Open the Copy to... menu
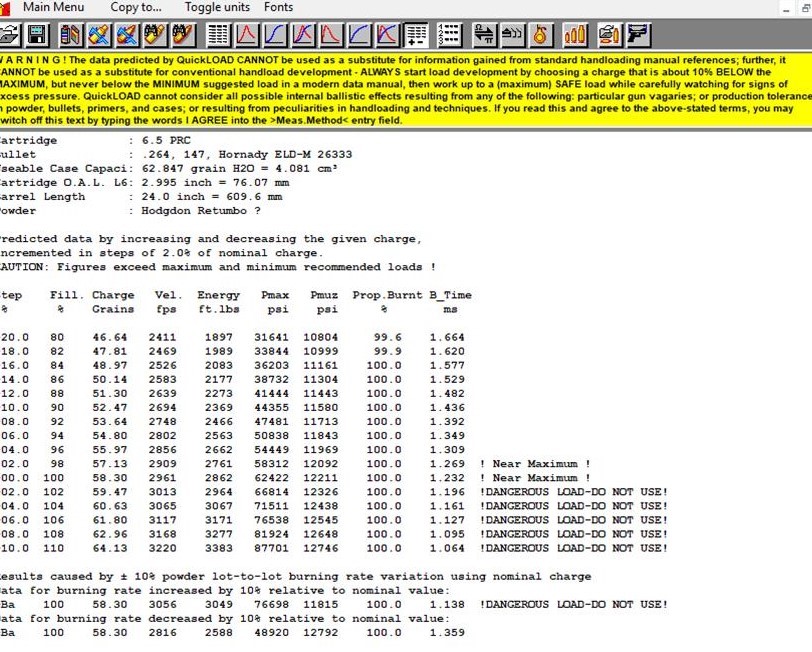This screenshot has height=652, width=812. click(136, 7)
